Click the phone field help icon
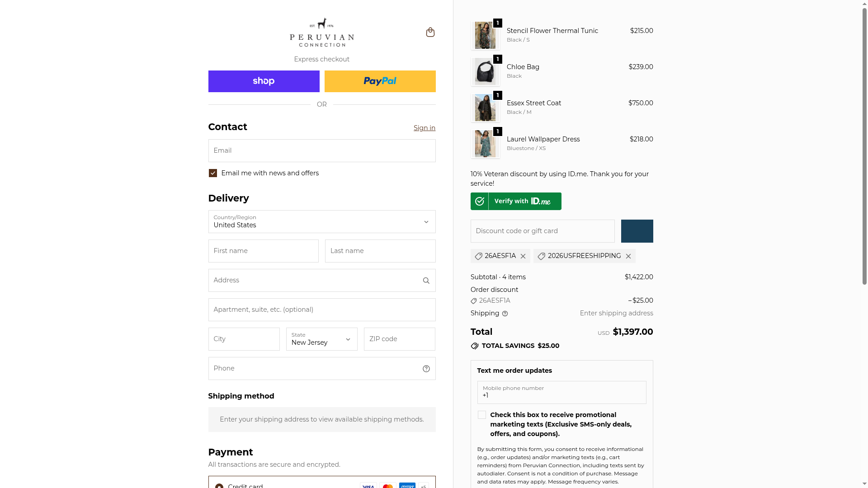 pos(426,369)
